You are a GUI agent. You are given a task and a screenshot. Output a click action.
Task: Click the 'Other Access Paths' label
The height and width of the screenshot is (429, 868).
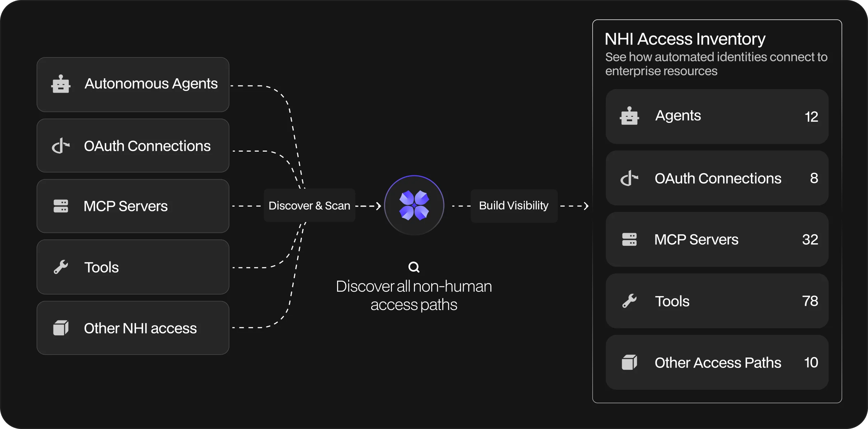[718, 363]
